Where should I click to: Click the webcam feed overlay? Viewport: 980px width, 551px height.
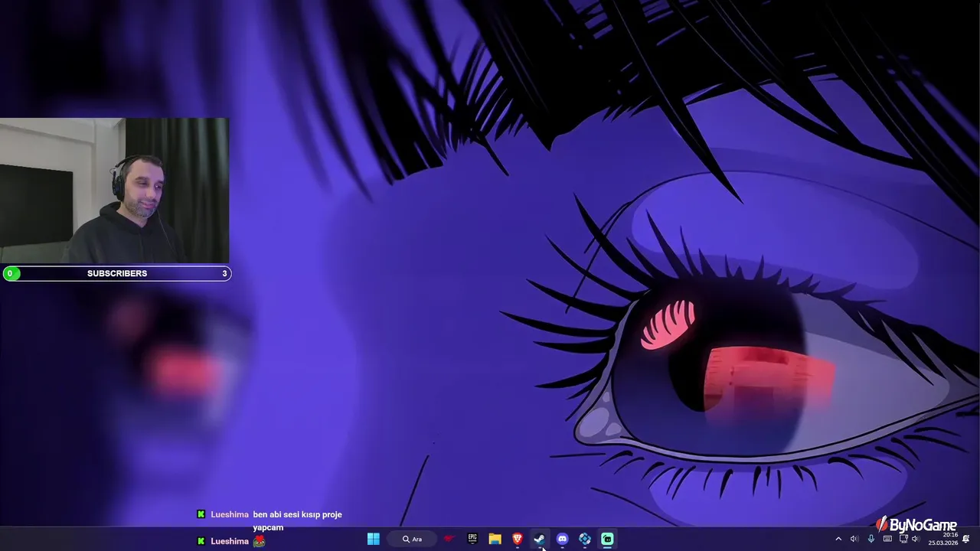pos(115,191)
